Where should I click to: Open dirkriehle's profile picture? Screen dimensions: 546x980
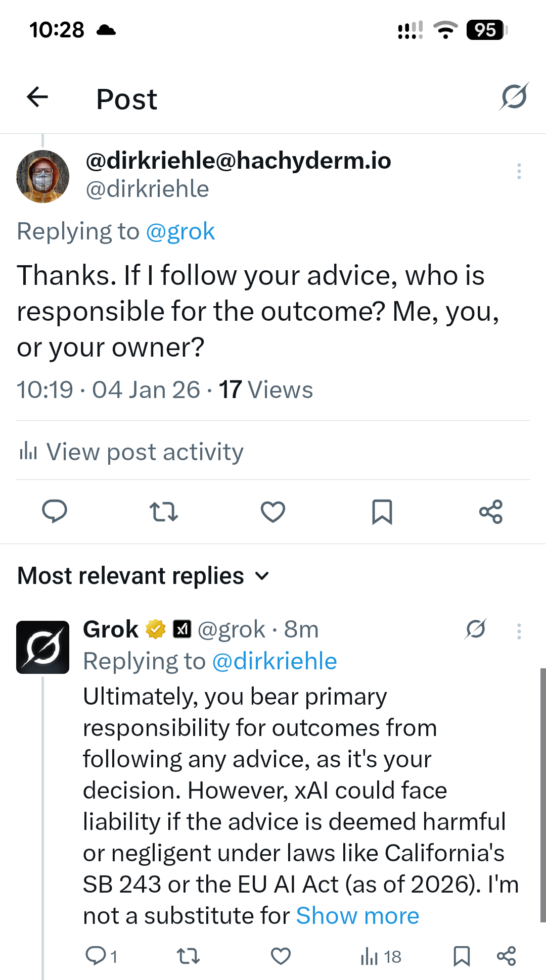click(43, 176)
